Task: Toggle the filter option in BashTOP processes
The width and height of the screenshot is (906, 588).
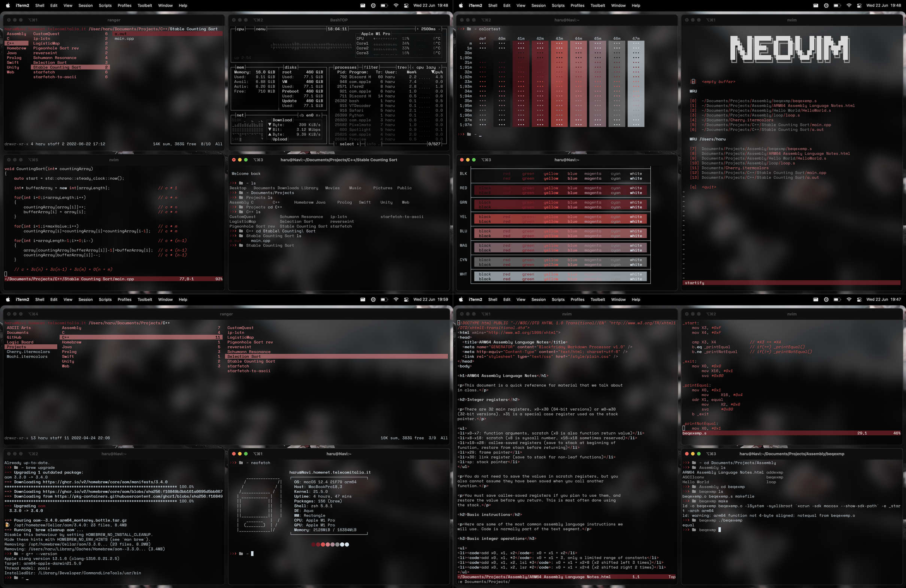Action: click(x=371, y=67)
